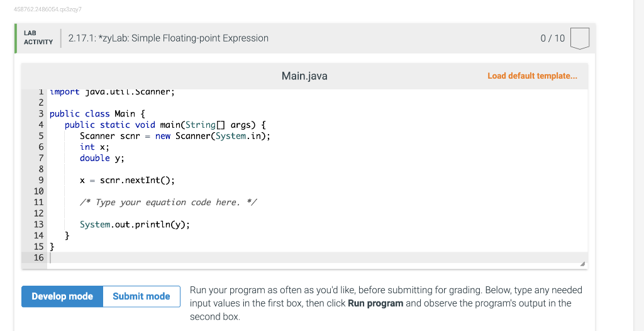
Task: Switch to Develop mode
Action: tap(62, 296)
